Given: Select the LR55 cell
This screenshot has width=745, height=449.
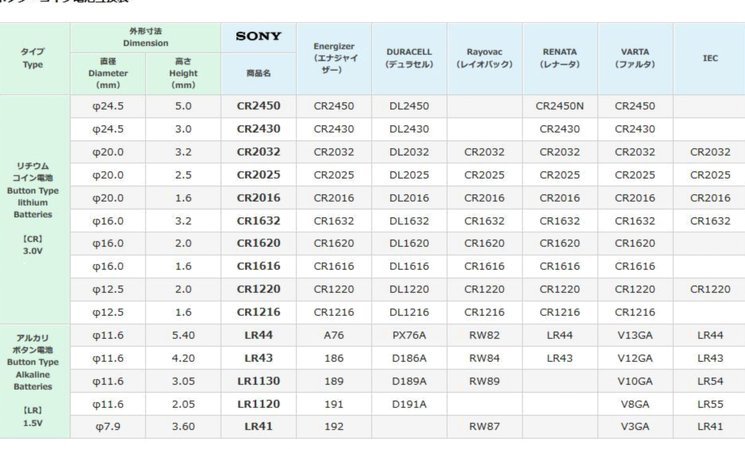Looking at the screenshot, I should coord(710,404).
